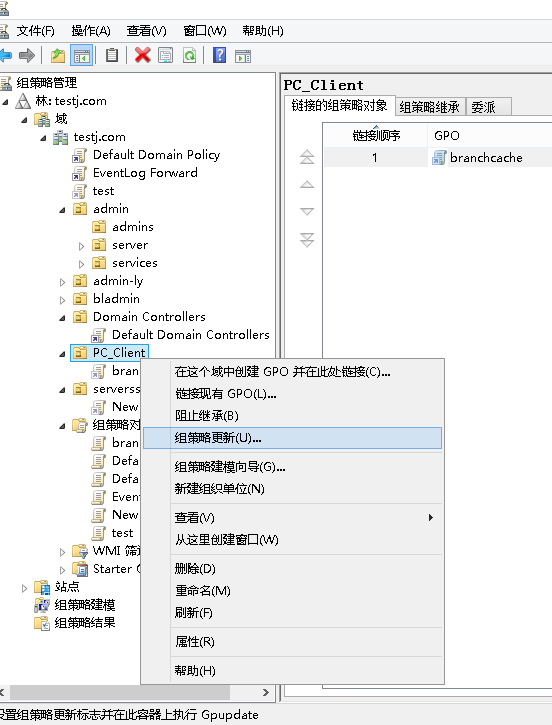Open 查看(V) submenu in context menu

tap(292, 518)
